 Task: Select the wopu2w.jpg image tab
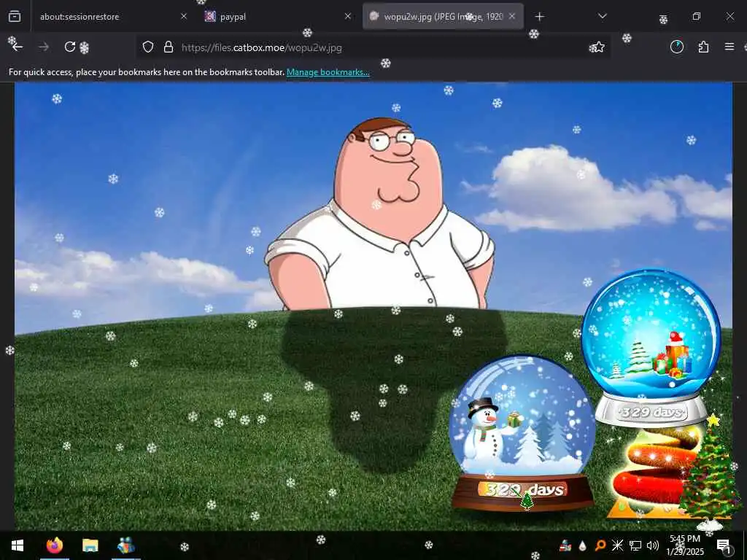443,17
